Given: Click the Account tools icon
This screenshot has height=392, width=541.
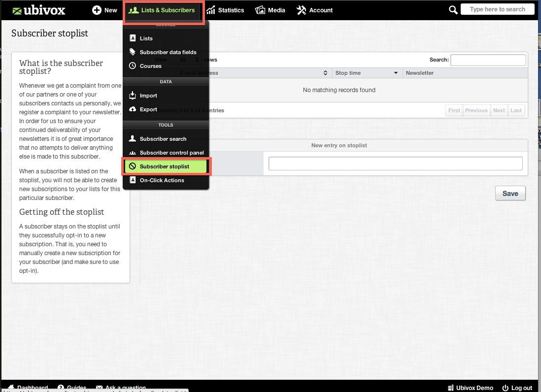Looking at the screenshot, I should coord(301,10).
